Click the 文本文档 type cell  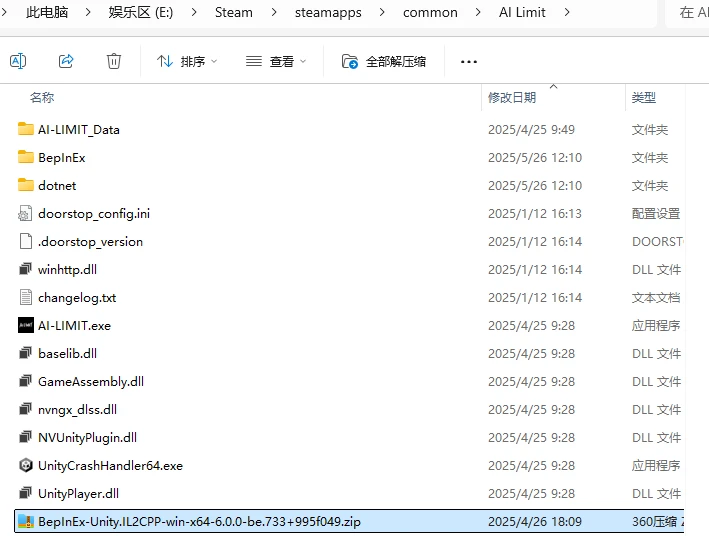click(x=656, y=298)
